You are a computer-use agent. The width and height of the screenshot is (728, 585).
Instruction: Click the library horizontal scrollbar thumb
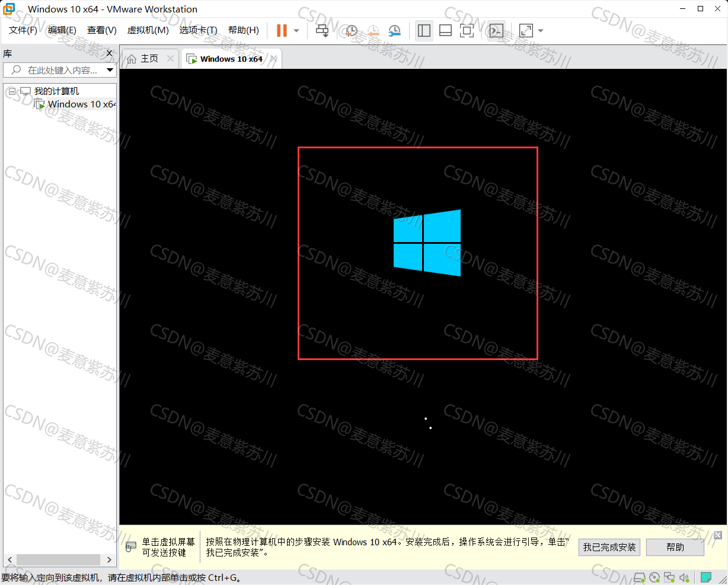click(x=58, y=559)
